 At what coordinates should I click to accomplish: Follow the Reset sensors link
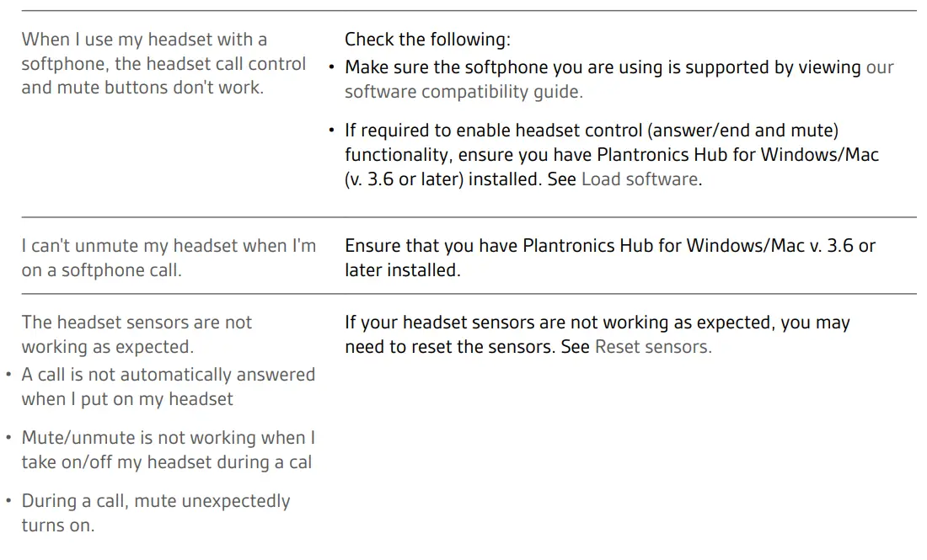(x=652, y=347)
